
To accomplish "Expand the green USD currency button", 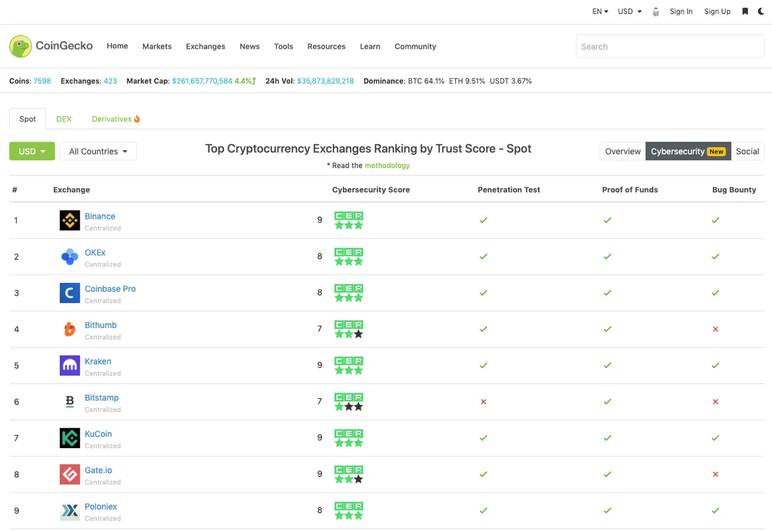I will [32, 151].
